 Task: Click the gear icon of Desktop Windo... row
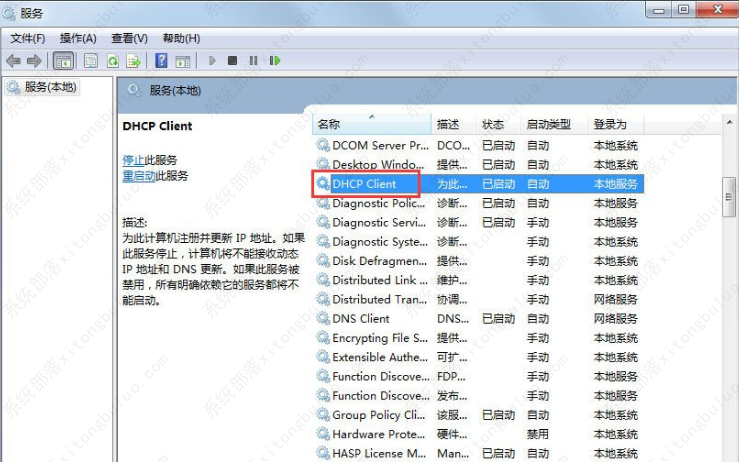tap(323, 165)
